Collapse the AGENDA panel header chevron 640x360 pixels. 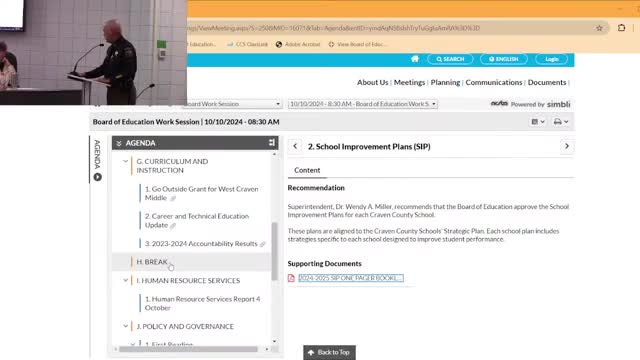pos(119,143)
